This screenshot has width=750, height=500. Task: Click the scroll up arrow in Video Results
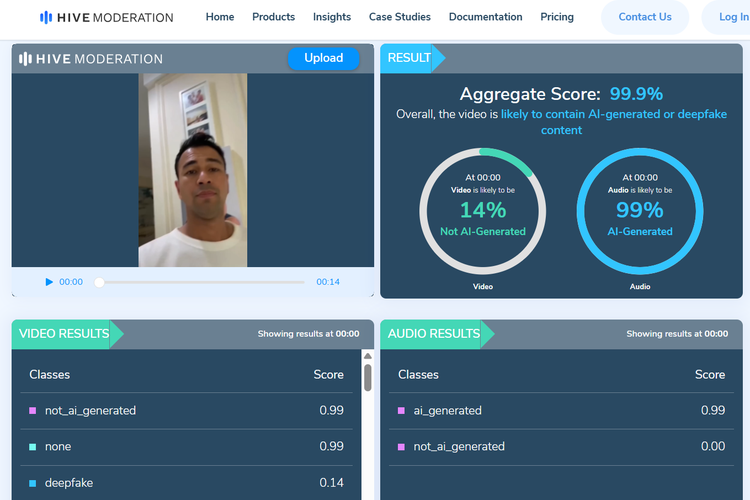(x=367, y=356)
